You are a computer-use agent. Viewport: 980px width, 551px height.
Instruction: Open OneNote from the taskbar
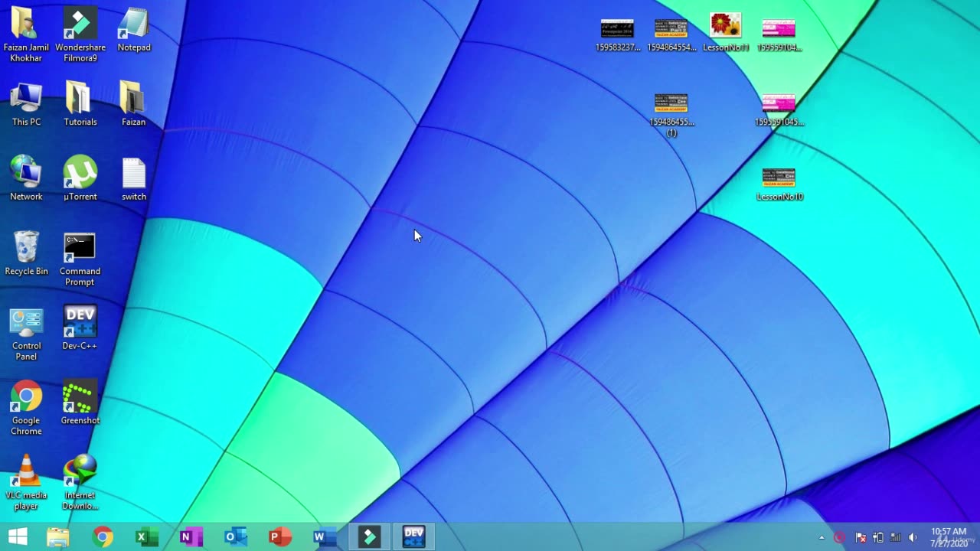click(x=191, y=537)
